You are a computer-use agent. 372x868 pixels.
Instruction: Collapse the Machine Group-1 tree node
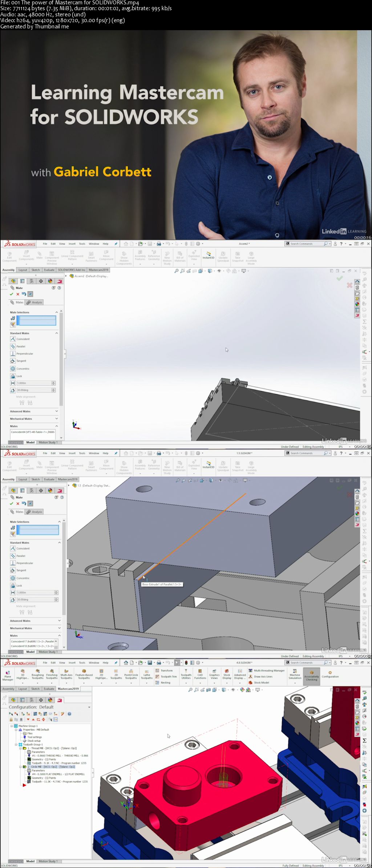coord(12,726)
